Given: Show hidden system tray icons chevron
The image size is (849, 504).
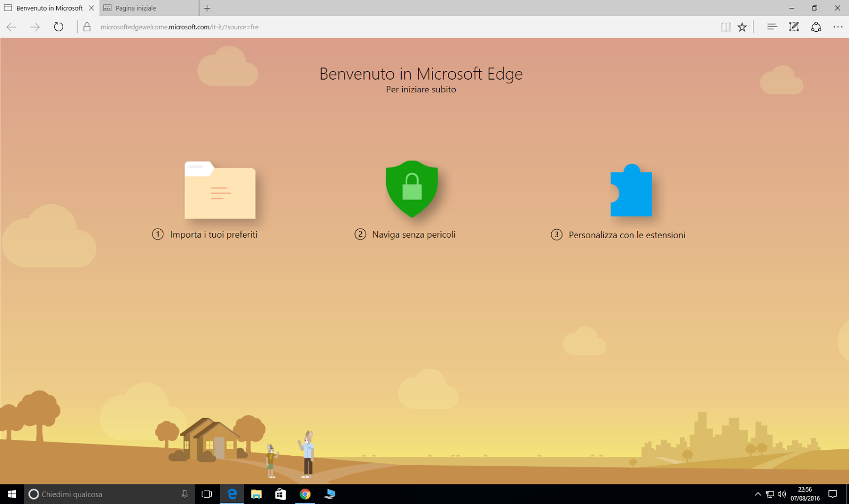Looking at the screenshot, I should tap(758, 494).
